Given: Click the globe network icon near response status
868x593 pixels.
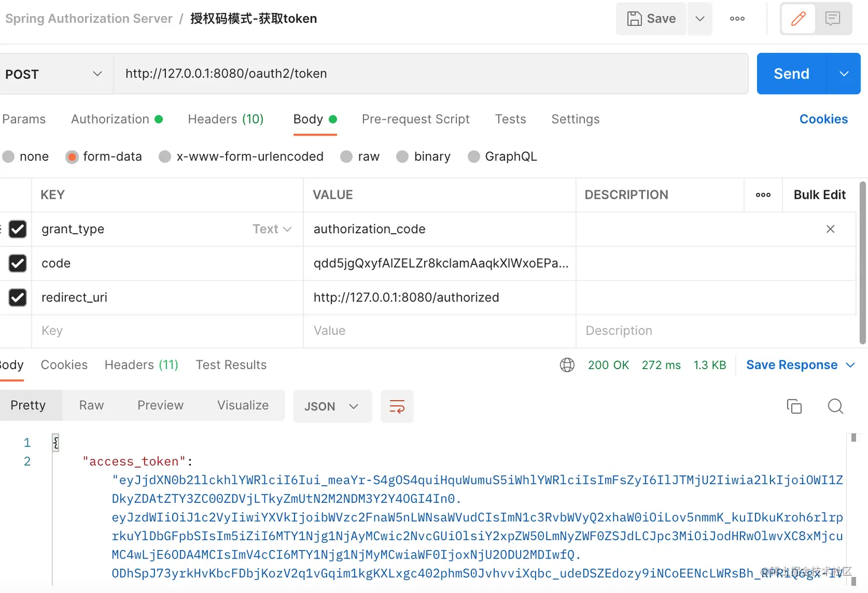Looking at the screenshot, I should [x=567, y=365].
